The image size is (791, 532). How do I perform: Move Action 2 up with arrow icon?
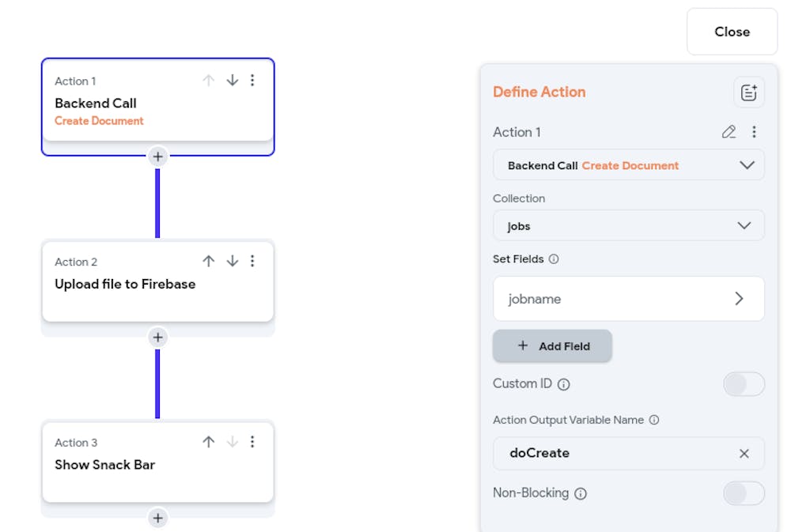209,261
